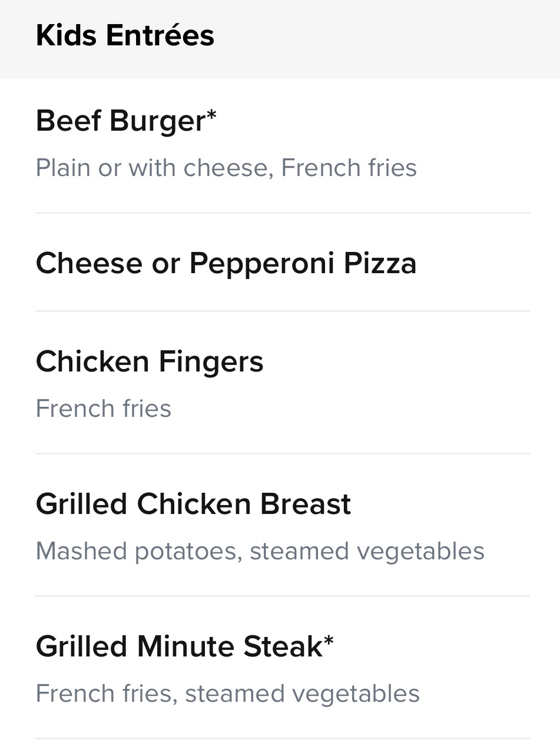Tap the word "cheese" in the Beef Burger description

(x=228, y=168)
